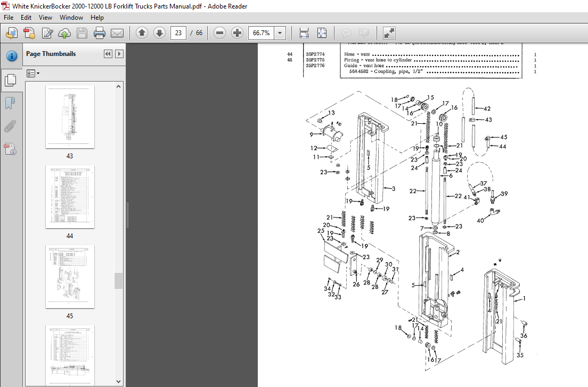Viewport: 588px width, 387px height.
Task: Select page 44 thumbnail
Action: [x=70, y=197]
